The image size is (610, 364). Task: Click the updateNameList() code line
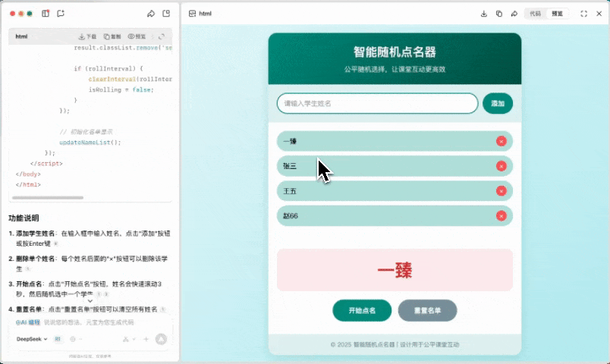(90, 143)
